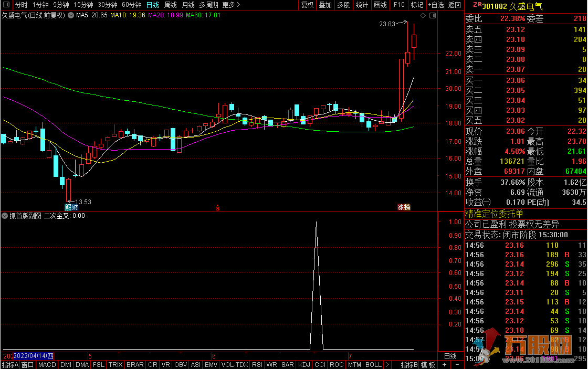Click the panel layout icon at top-left
Screen dimensions: 588x369
coord(6,5)
